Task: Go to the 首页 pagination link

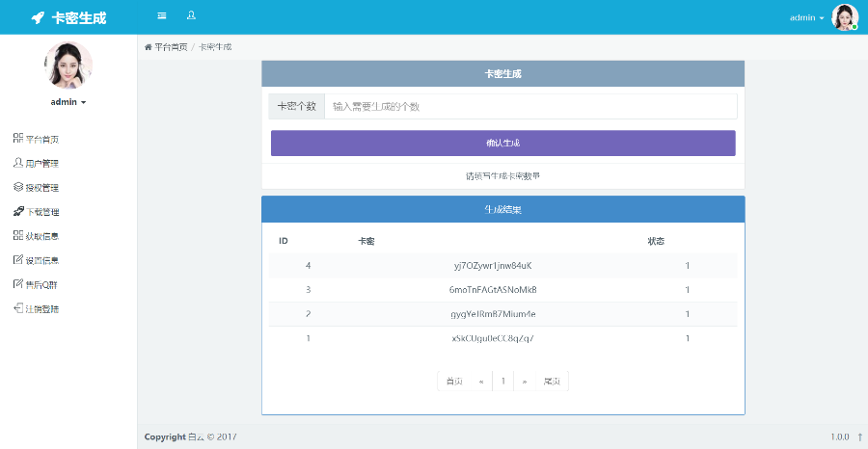Action: [x=453, y=381]
